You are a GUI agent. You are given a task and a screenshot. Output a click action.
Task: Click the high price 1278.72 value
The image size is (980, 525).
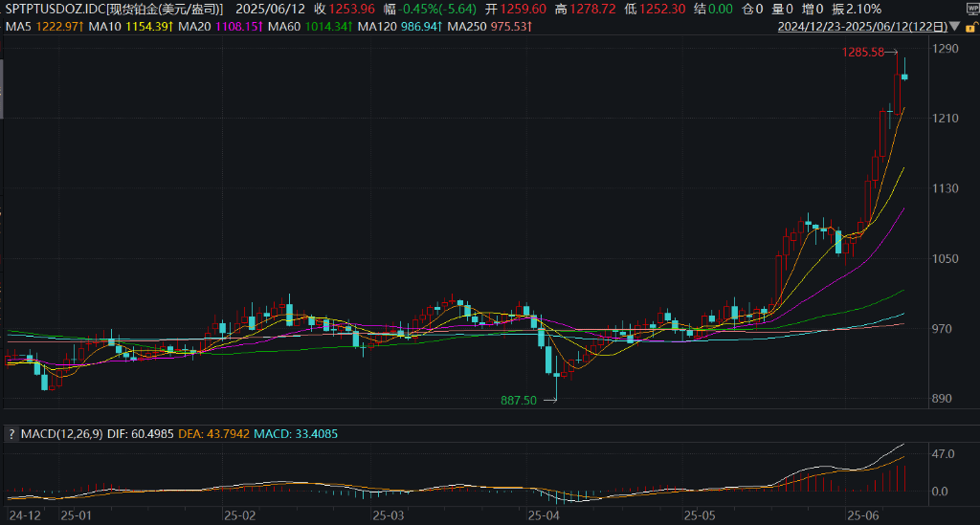(x=592, y=10)
